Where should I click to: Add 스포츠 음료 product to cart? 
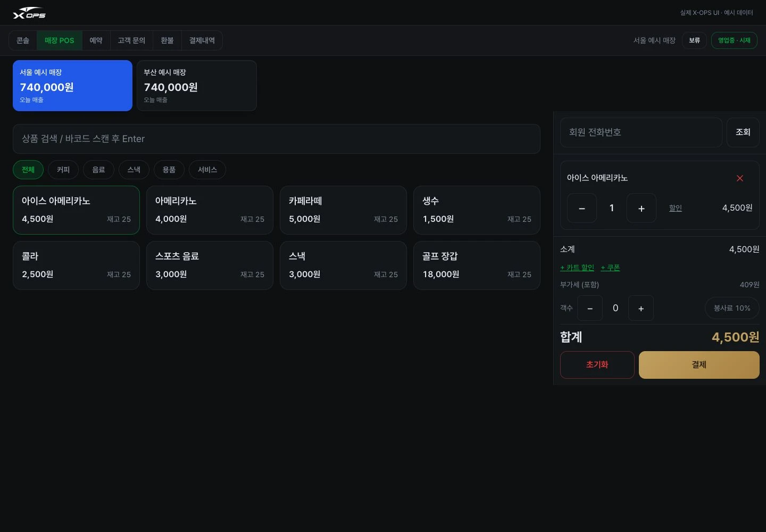210,265
